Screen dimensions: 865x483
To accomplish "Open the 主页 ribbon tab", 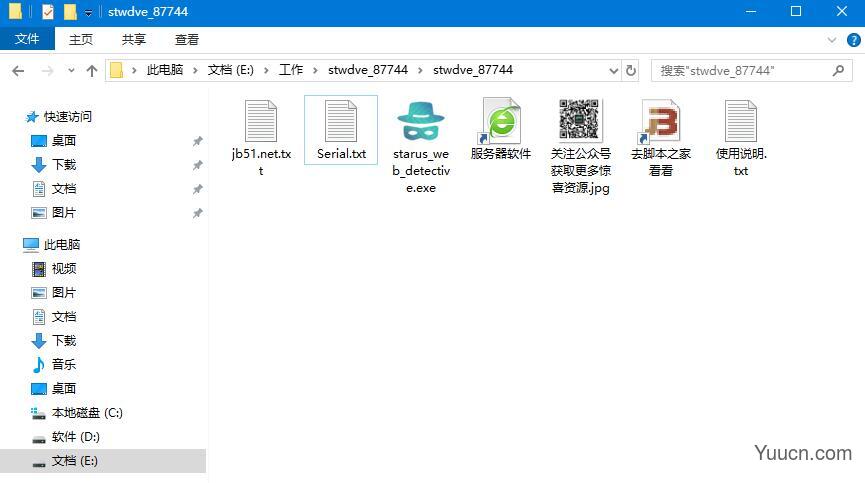I will click(x=81, y=40).
